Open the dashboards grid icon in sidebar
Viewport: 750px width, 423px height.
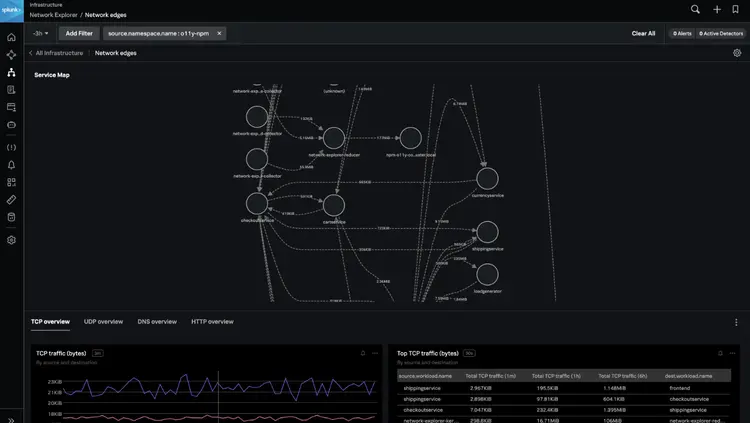(x=12, y=182)
